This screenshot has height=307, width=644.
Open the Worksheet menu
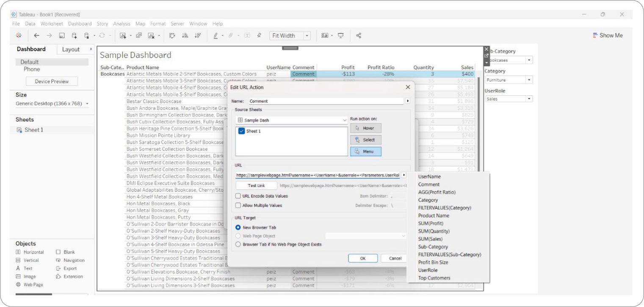(x=52, y=24)
